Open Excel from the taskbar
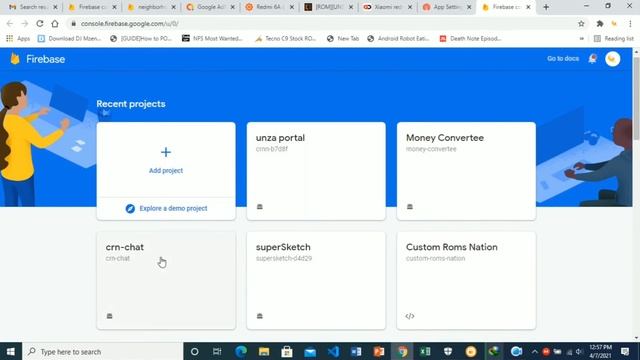 pos(425,351)
